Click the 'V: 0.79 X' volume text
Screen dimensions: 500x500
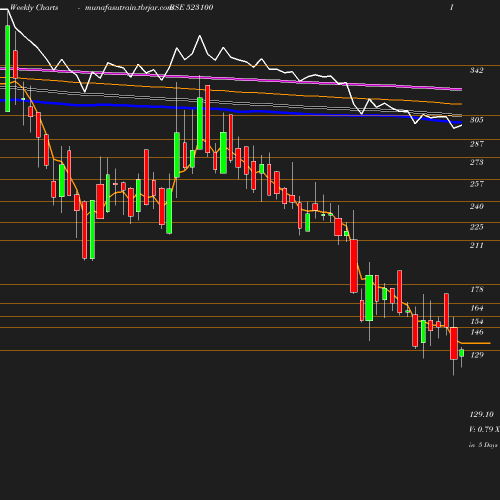pyautogui.click(x=484, y=429)
